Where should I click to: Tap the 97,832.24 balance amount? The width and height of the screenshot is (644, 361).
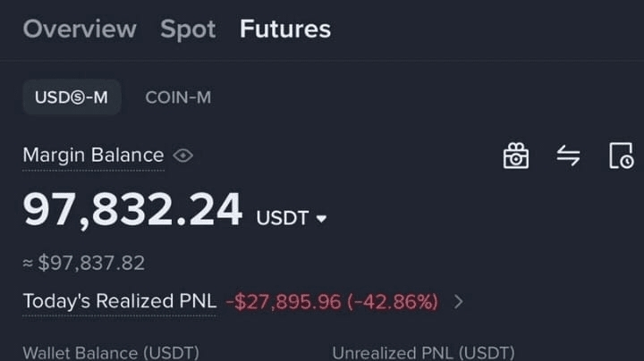(132, 210)
